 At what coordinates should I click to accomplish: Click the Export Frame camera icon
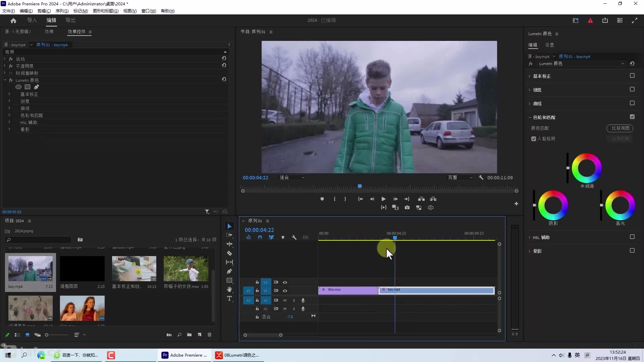pos(407,208)
